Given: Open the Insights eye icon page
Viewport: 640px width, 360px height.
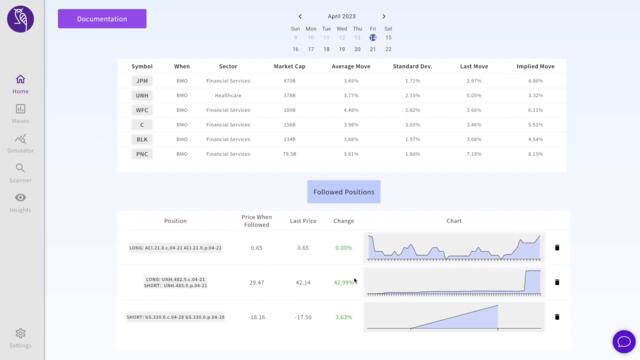Looking at the screenshot, I should 20,203.
